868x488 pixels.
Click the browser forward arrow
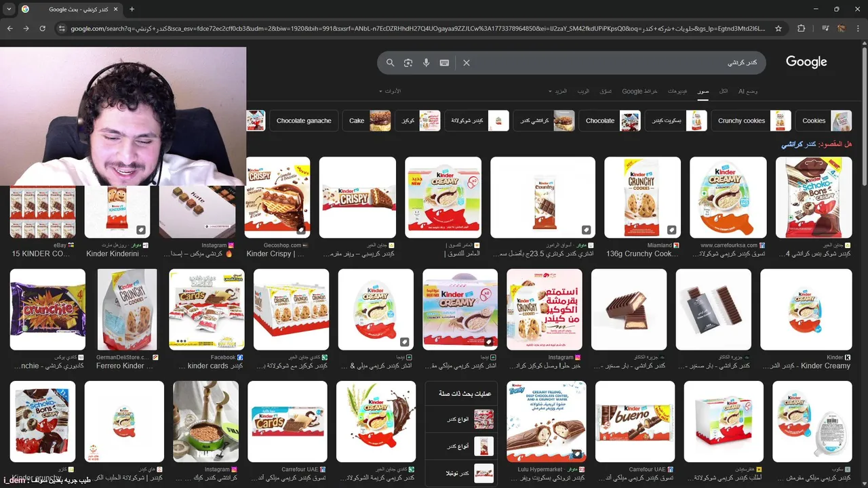coord(26,28)
